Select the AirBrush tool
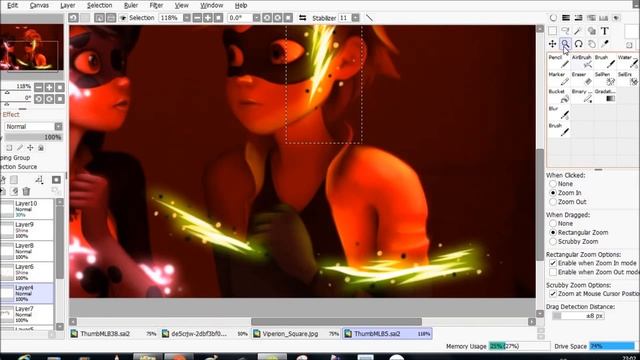 click(x=582, y=61)
